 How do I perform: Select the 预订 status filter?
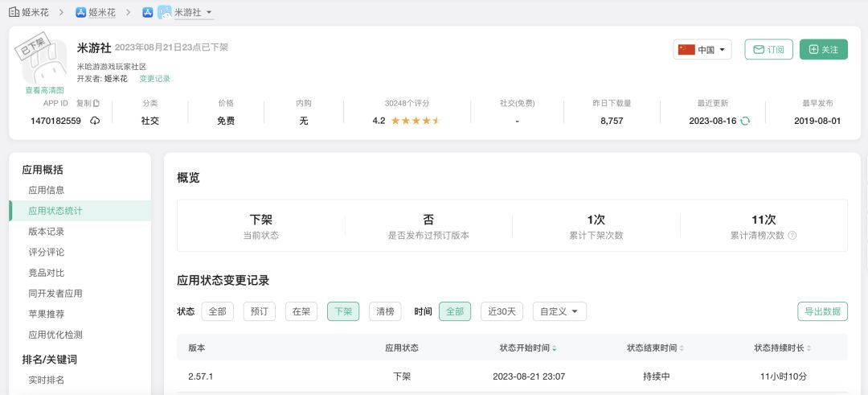[x=260, y=311]
